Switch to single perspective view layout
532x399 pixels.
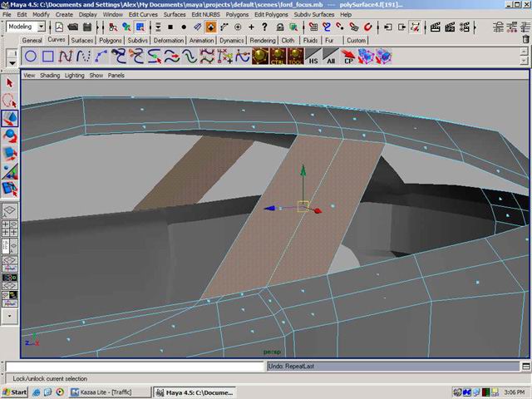pos(10,211)
